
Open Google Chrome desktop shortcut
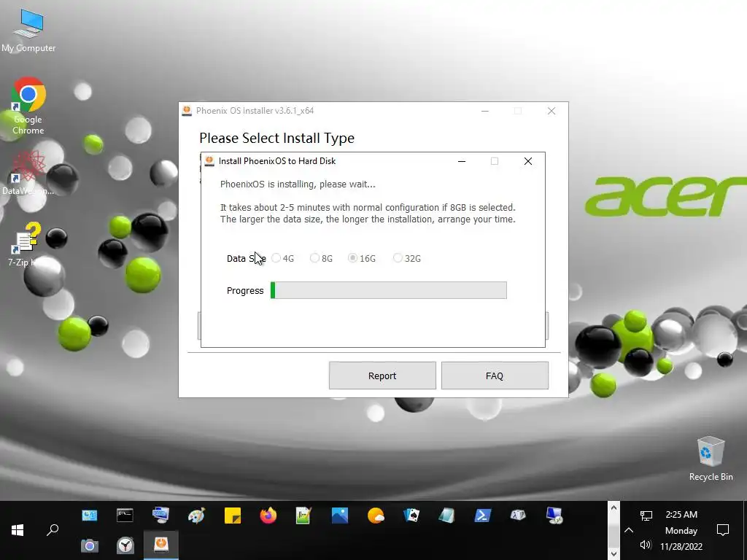[x=28, y=106]
